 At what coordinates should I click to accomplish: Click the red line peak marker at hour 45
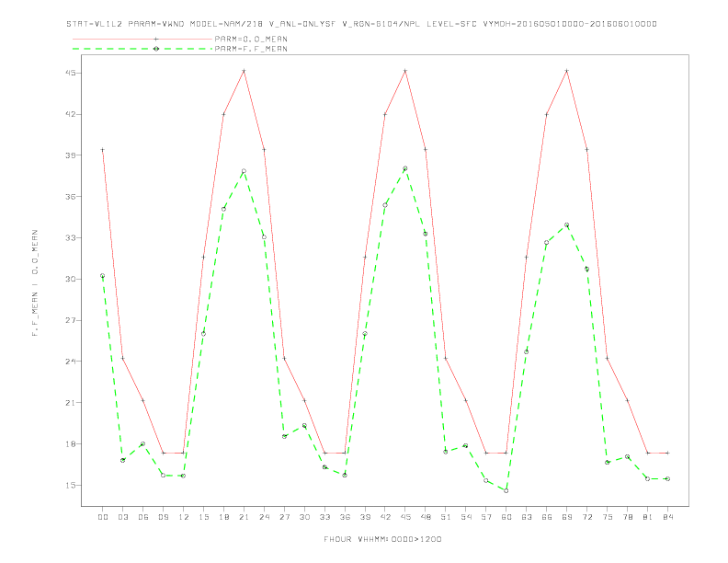(405, 71)
